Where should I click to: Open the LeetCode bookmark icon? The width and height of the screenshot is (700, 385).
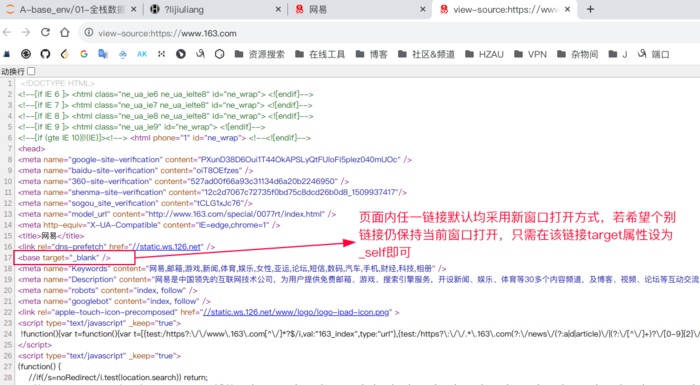pyautogui.click(x=65, y=54)
